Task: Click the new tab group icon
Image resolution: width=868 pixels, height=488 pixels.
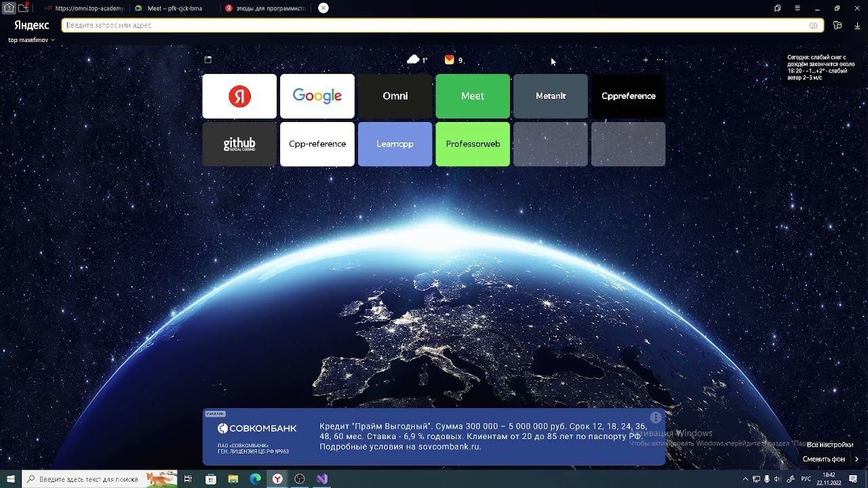Action: 24,8
